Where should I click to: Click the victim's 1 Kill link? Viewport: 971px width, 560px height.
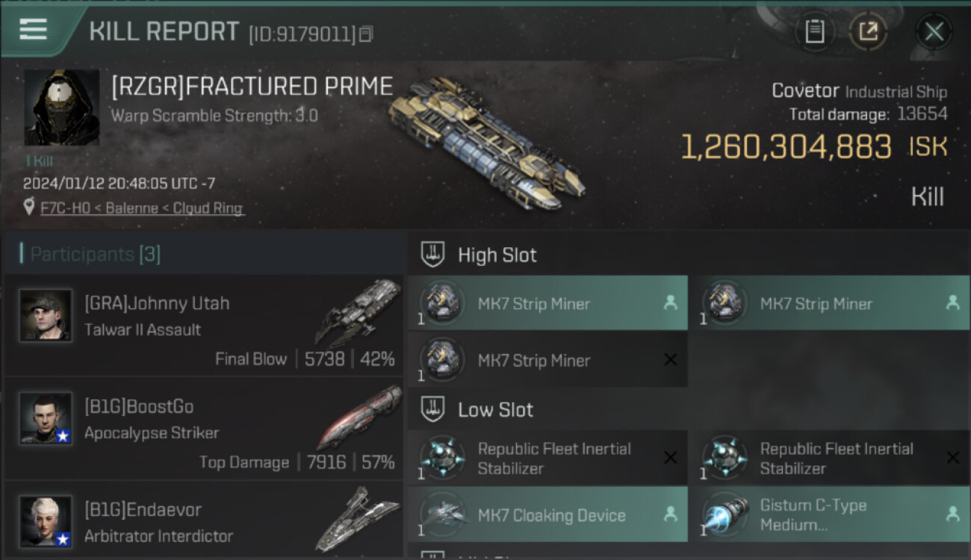pyautogui.click(x=37, y=161)
